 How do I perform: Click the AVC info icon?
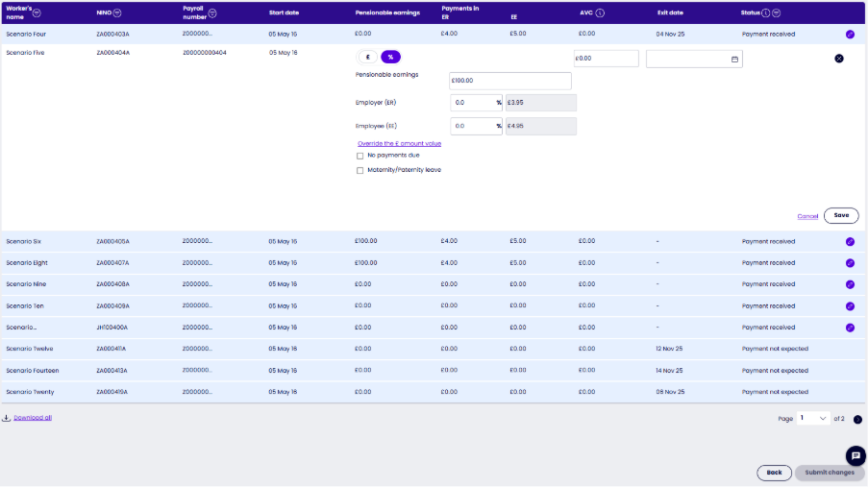point(600,13)
